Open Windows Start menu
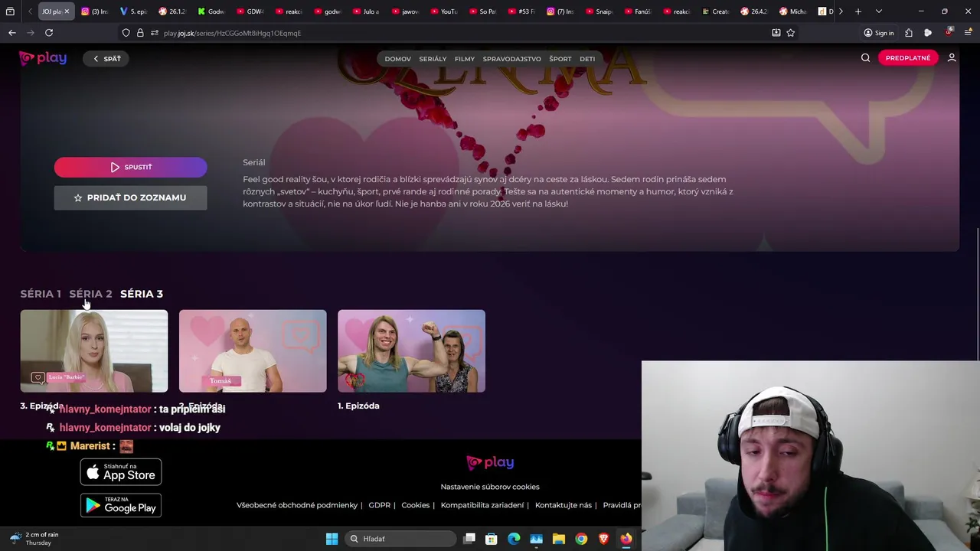 (x=332, y=539)
